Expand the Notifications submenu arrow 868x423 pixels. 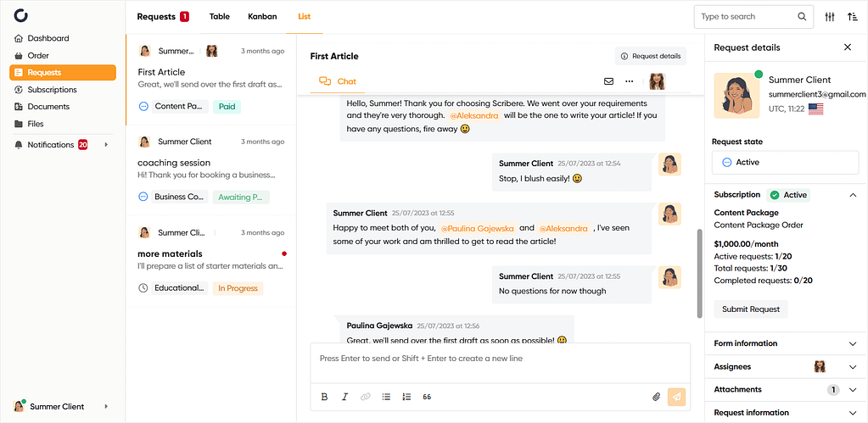(x=106, y=145)
